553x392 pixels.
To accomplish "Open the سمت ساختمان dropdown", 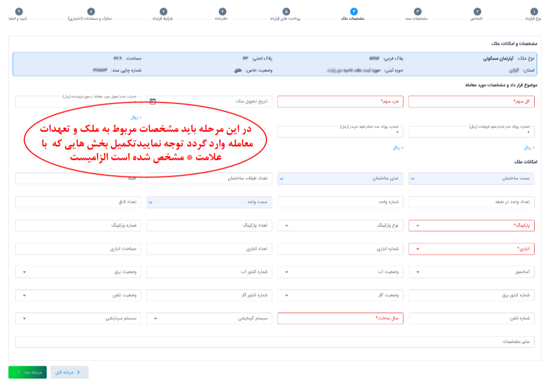I will (471, 179).
